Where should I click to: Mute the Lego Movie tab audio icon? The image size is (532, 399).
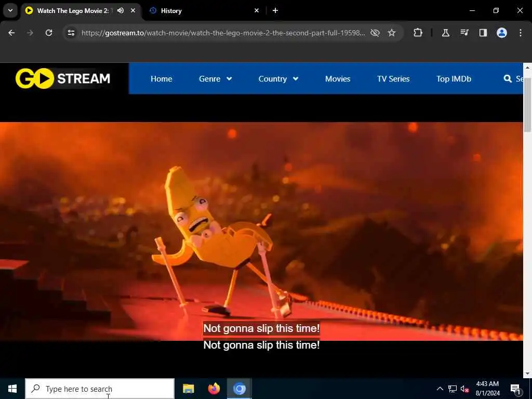[121, 10]
